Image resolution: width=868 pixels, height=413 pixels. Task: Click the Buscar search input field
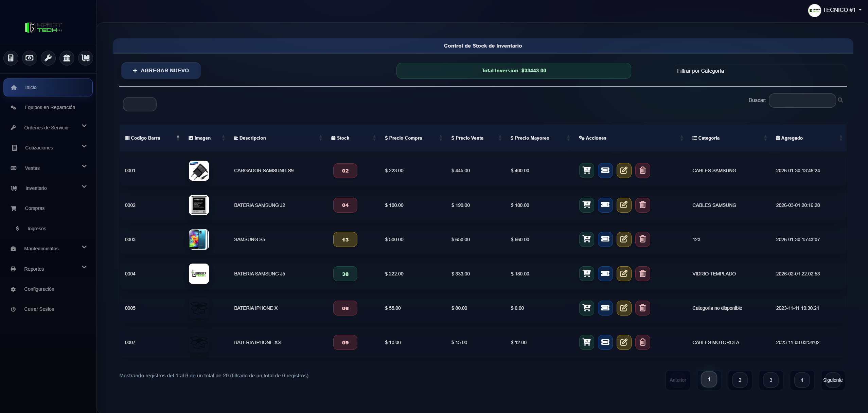coord(802,101)
